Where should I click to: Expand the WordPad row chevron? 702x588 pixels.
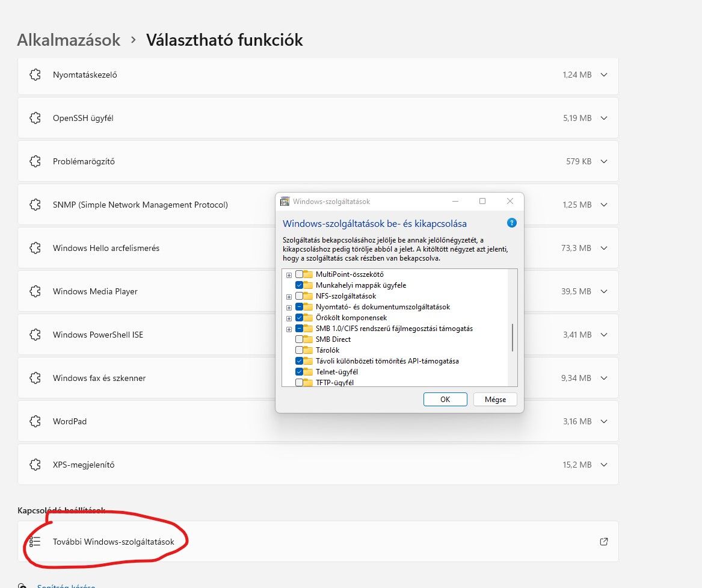pos(603,421)
